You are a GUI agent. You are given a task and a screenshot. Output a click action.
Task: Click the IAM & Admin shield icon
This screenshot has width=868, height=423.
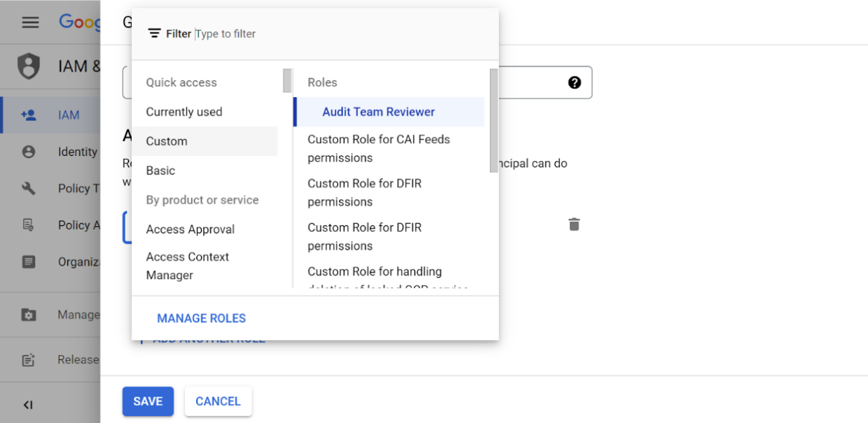click(29, 67)
